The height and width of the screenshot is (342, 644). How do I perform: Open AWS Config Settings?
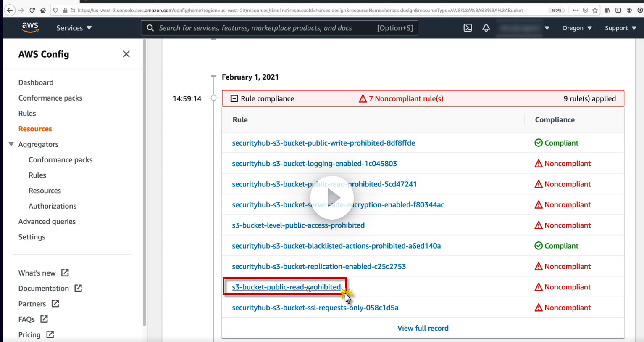[x=32, y=237]
